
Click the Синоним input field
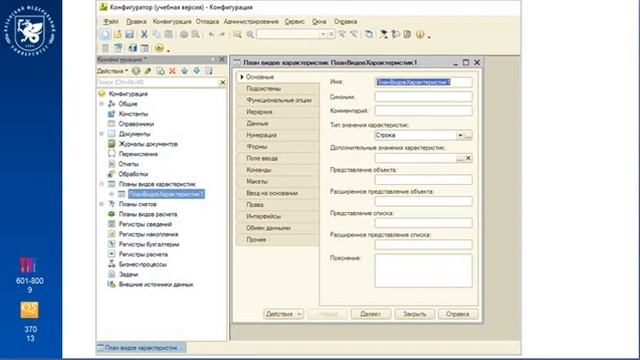click(423, 97)
